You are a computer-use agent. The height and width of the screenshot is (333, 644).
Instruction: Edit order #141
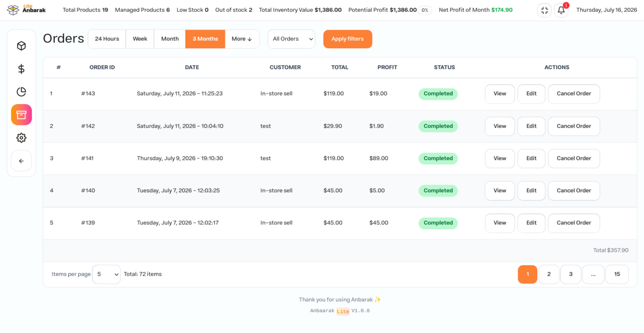click(531, 158)
